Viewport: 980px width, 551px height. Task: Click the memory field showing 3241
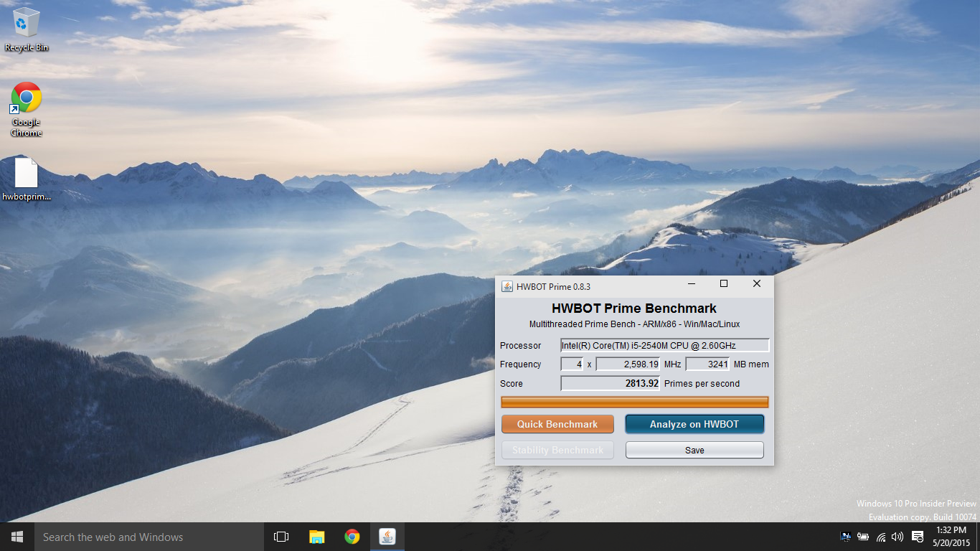click(708, 364)
